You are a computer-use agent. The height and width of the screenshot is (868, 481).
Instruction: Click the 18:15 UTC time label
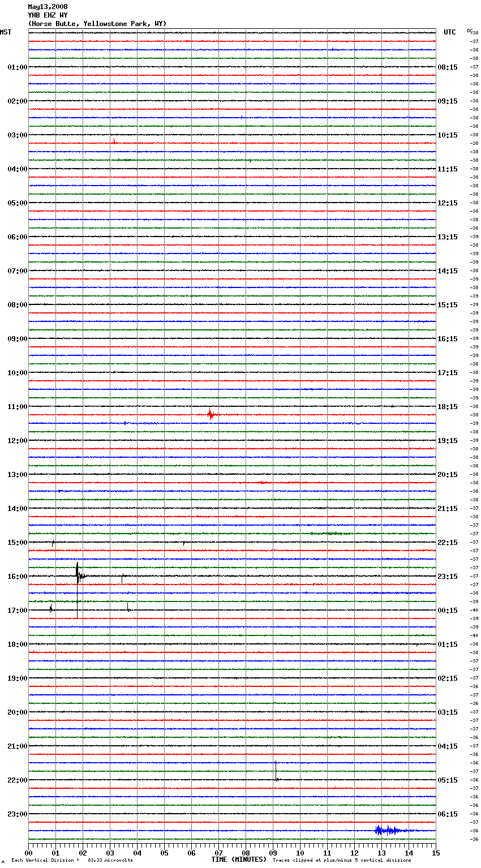point(448,407)
